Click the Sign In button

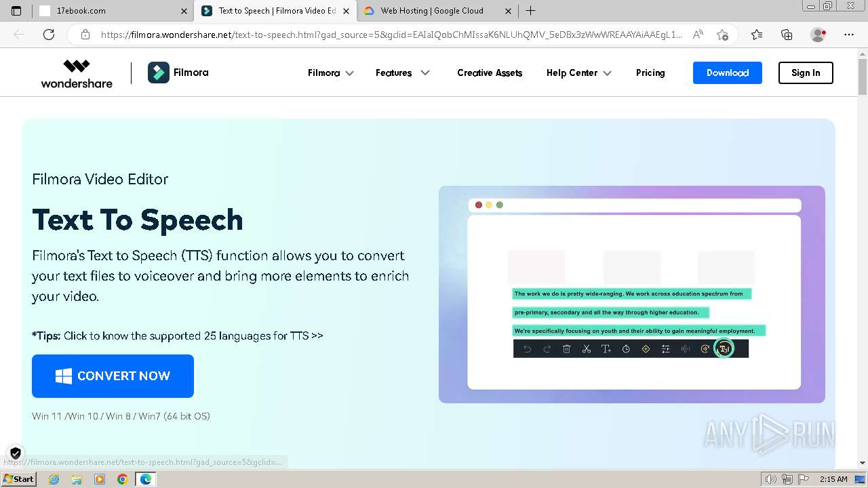[x=806, y=73]
